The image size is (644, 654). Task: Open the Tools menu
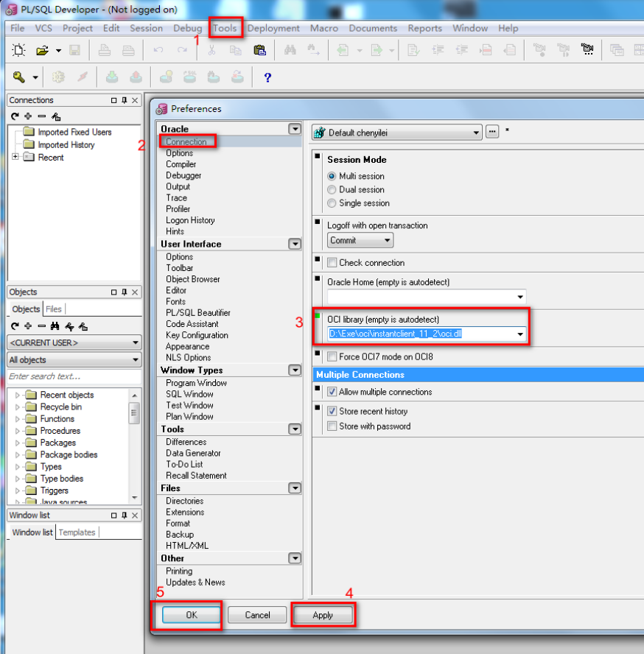click(x=225, y=29)
